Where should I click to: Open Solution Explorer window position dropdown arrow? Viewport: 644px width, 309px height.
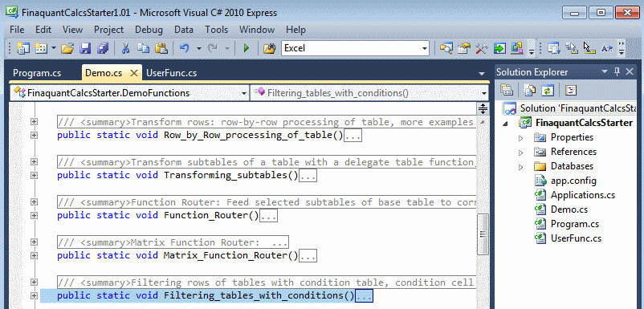(604, 72)
